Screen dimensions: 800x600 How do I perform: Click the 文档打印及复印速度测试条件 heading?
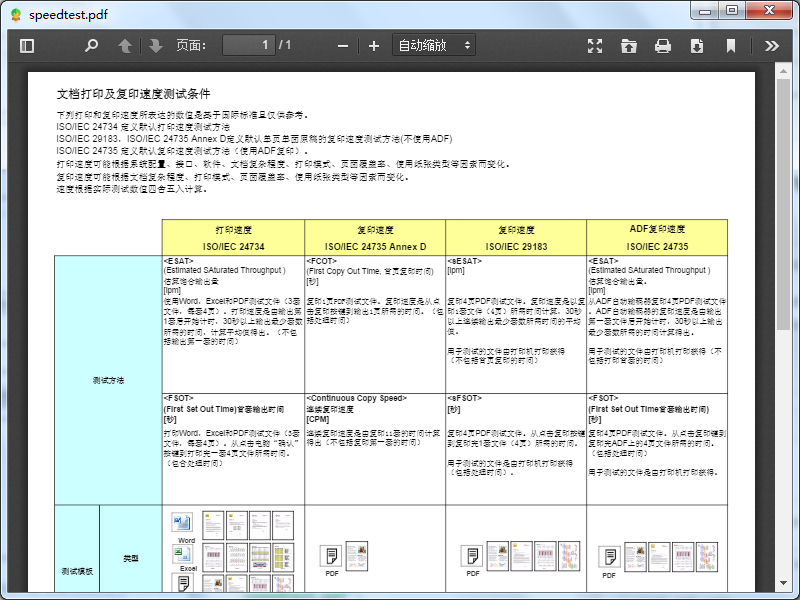(133, 94)
